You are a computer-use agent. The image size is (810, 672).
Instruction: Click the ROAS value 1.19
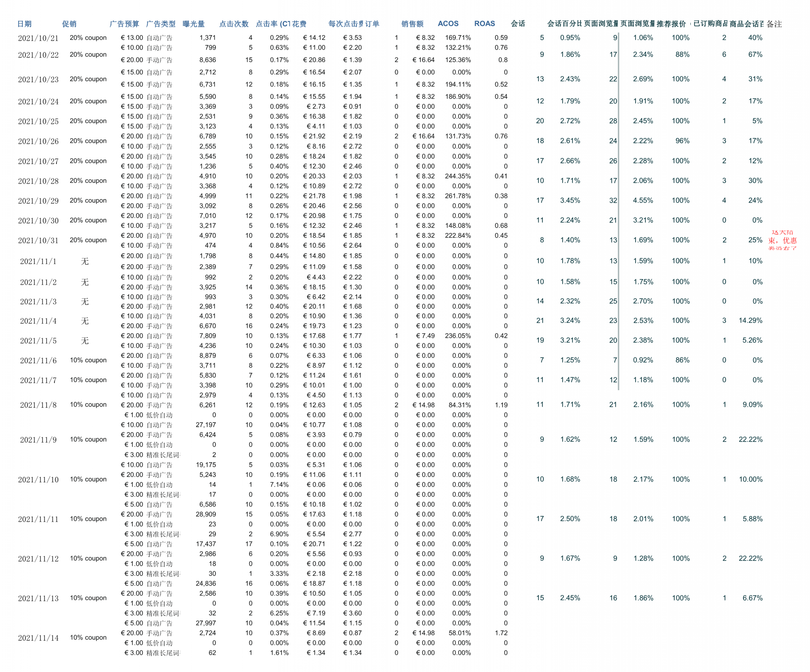(501, 405)
